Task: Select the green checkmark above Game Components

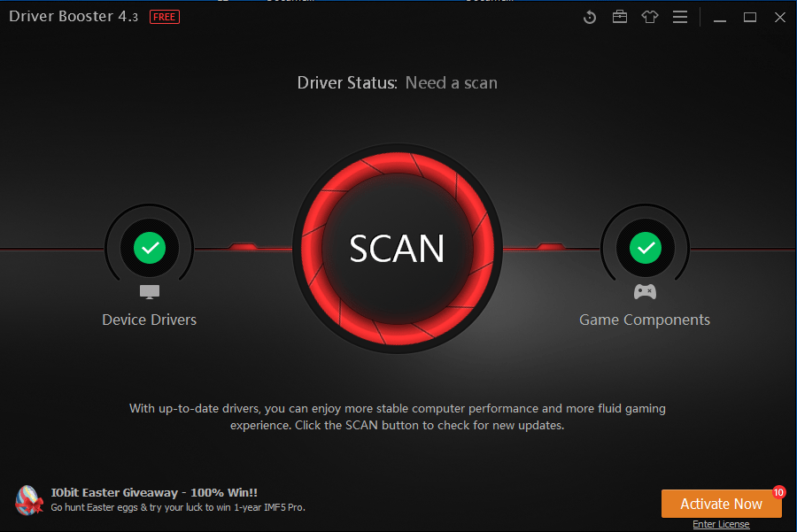Action: pyautogui.click(x=645, y=248)
